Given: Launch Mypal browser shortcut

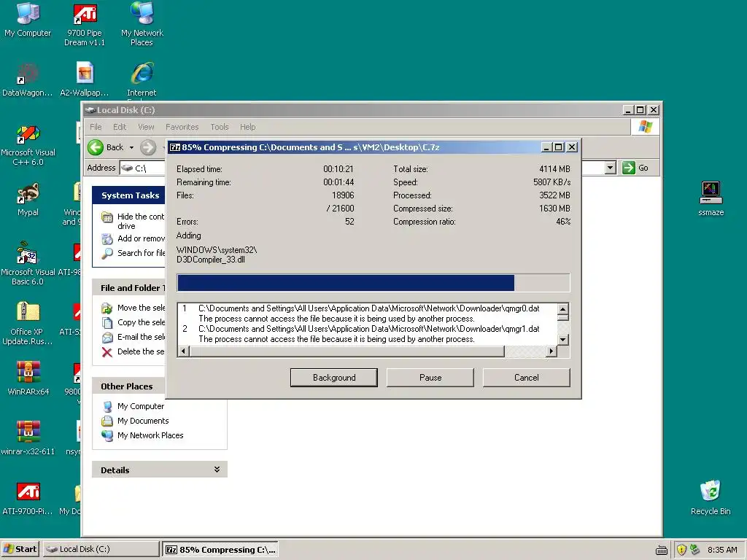Looking at the screenshot, I should (28, 200).
